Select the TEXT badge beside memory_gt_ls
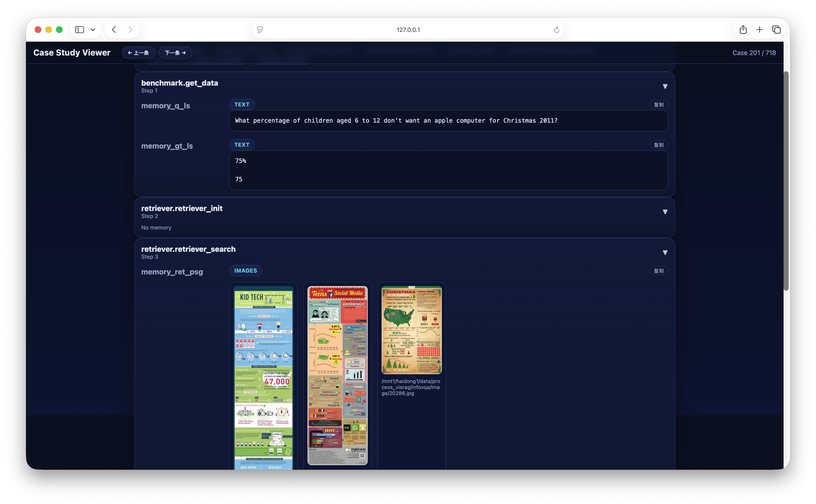Viewport: 816px width, 504px height. (242, 145)
